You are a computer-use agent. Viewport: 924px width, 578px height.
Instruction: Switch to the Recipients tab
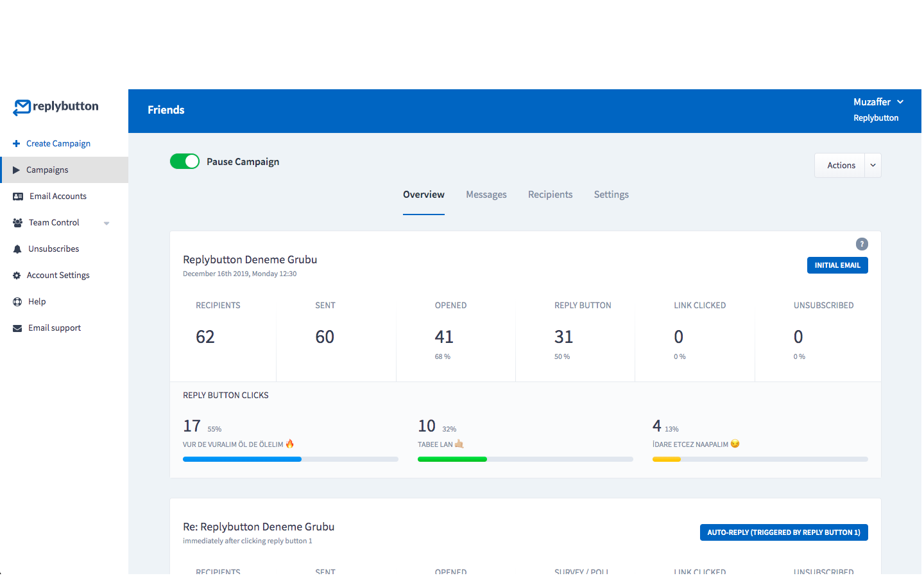point(550,195)
